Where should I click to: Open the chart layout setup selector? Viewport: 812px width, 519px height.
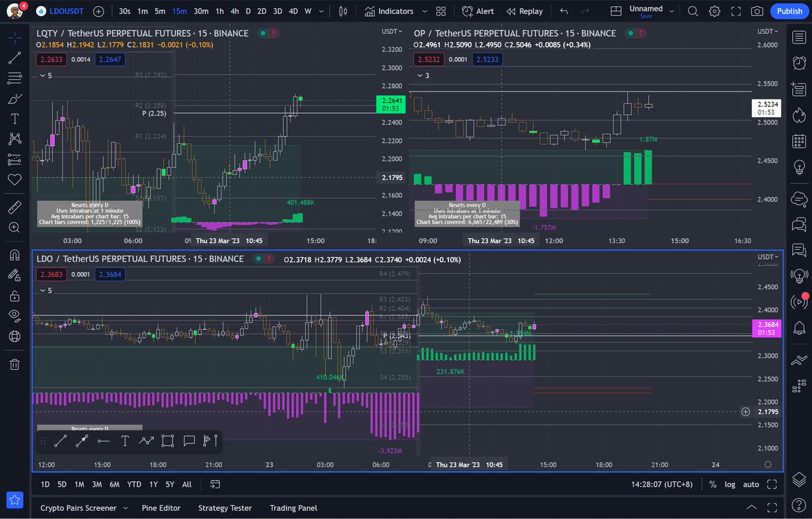[x=615, y=11]
